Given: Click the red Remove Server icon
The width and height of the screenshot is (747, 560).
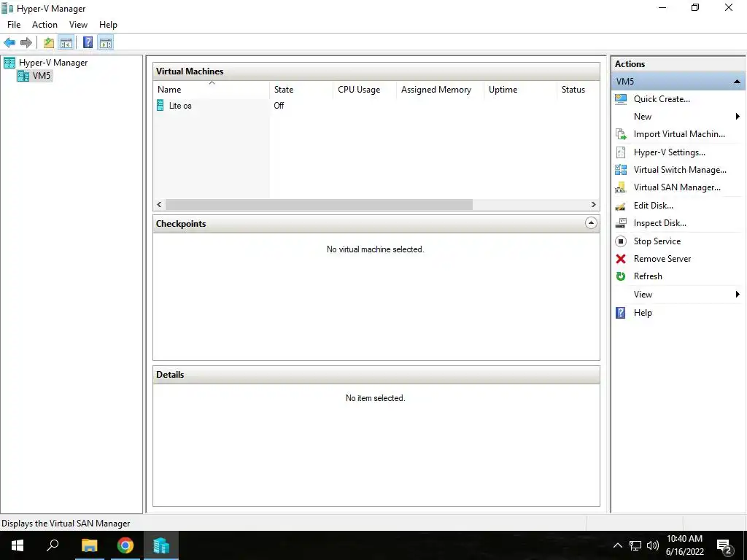Looking at the screenshot, I should [621, 259].
